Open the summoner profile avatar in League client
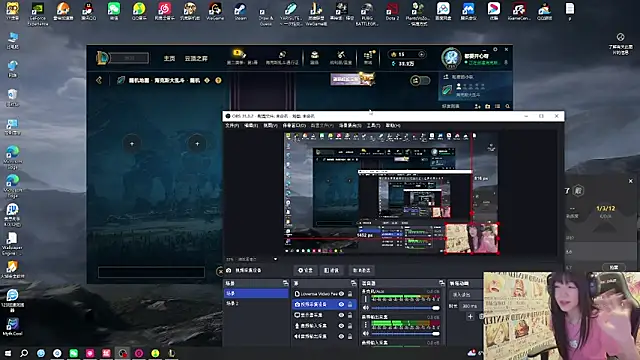 point(451,58)
